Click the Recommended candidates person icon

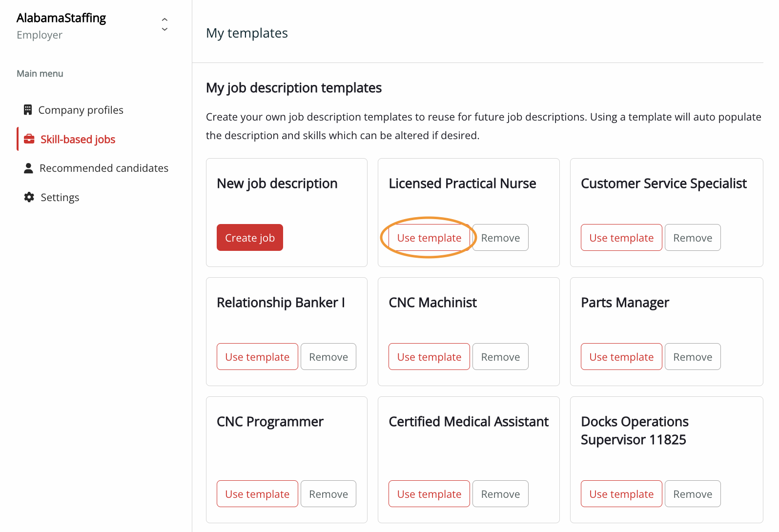click(x=29, y=168)
